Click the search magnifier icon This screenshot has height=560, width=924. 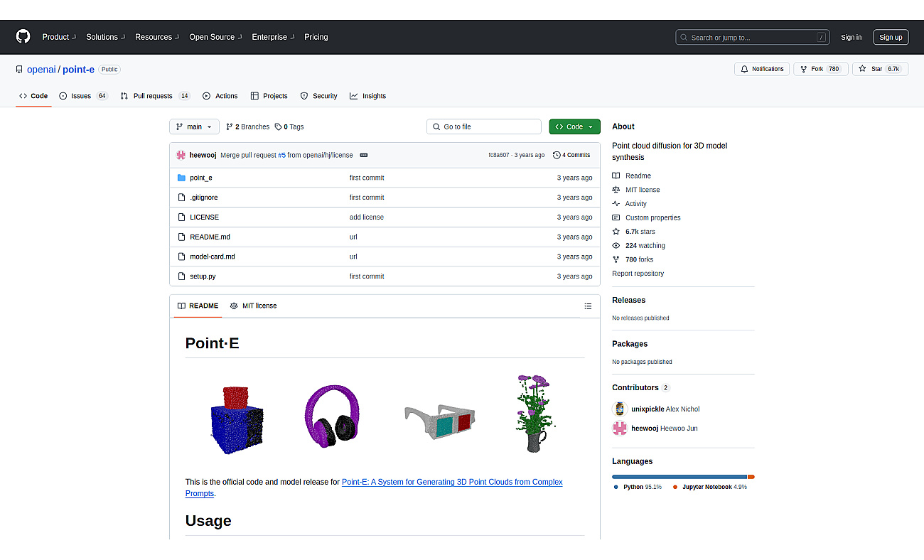tap(684, 38)
